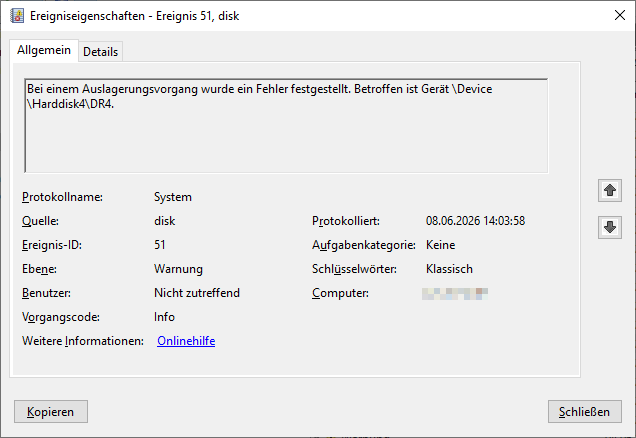
Task: Click the 'Computer:' label
Action: (340, 293)
